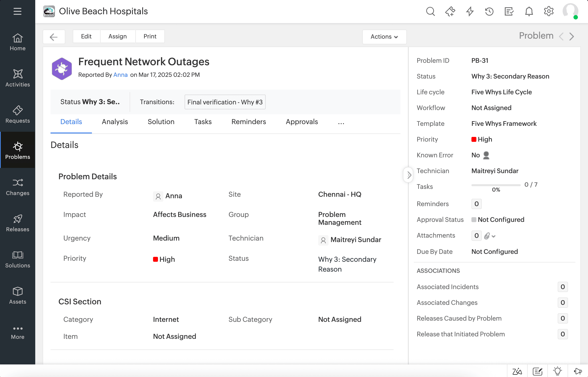
Task: Select the Final verification - Why #3 transition
Action: pos(225,102)
